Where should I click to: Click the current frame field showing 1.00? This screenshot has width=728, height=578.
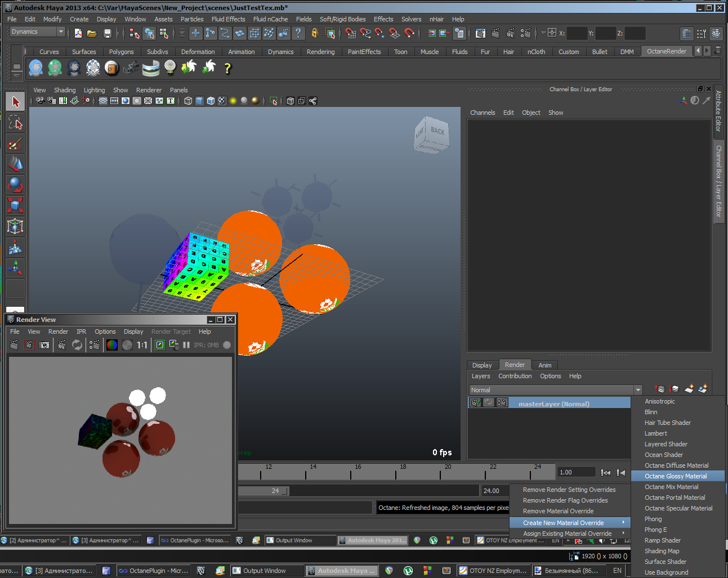576,472
